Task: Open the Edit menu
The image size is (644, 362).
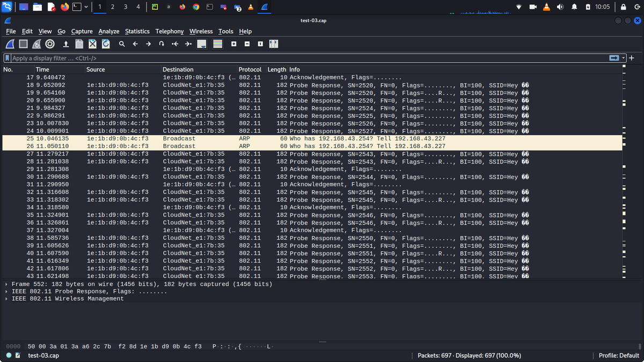Action: (x=27, y=31)
